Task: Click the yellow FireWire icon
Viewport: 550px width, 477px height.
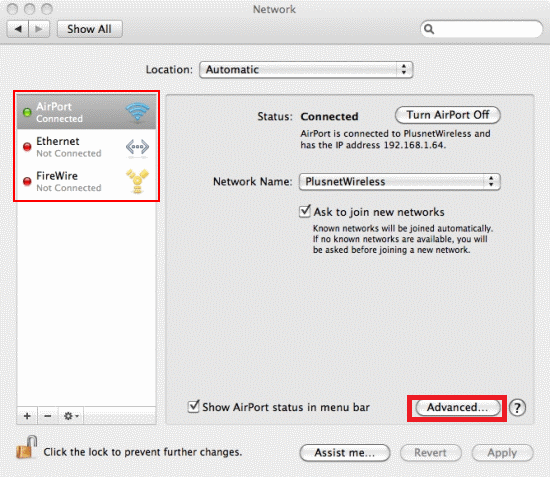Action: coord(138,181)
